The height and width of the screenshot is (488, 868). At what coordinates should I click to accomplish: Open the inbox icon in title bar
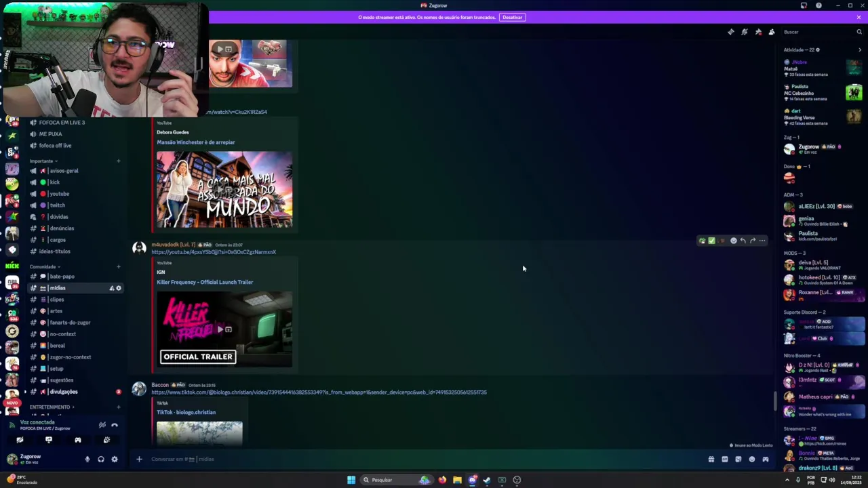(804, 5)
